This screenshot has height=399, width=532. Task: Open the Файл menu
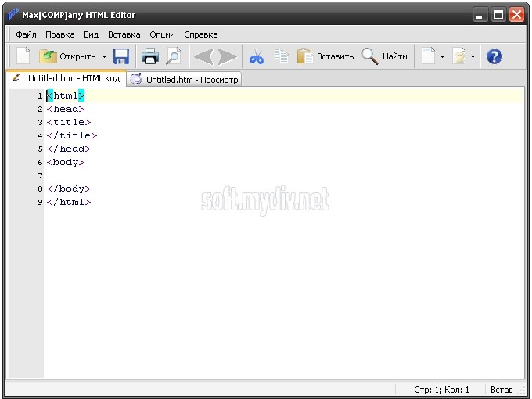tap(26, 34)
